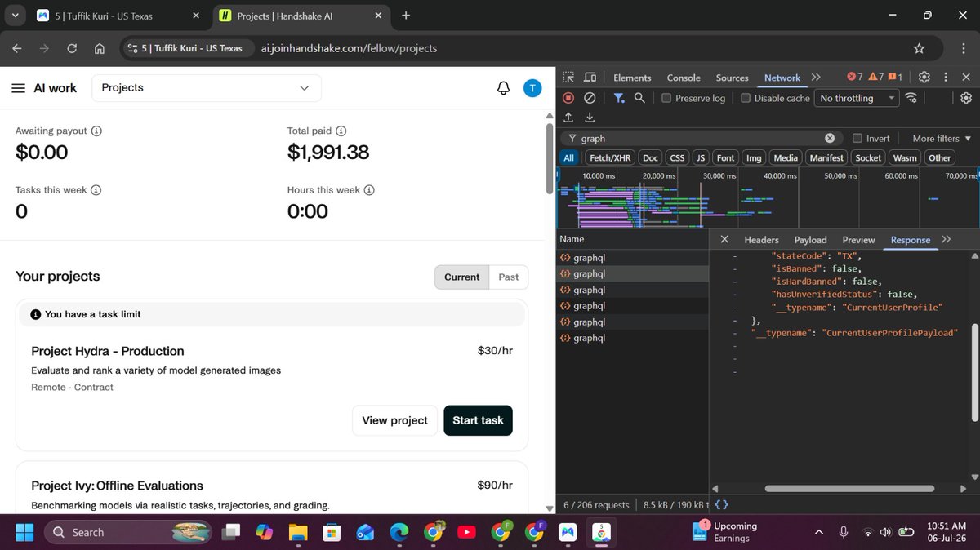
Task: View project for Project Hydra
Action: (395, 420)
